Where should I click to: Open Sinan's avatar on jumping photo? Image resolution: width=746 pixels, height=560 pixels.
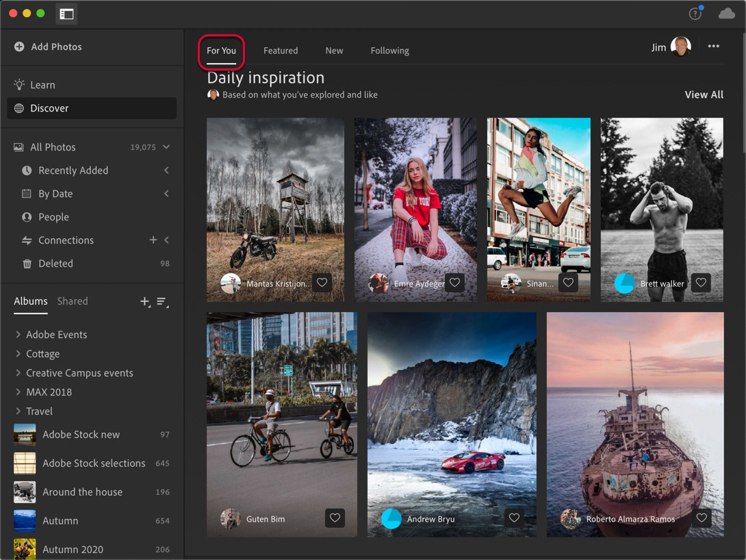pyautogui.click(x=511, y=283)
